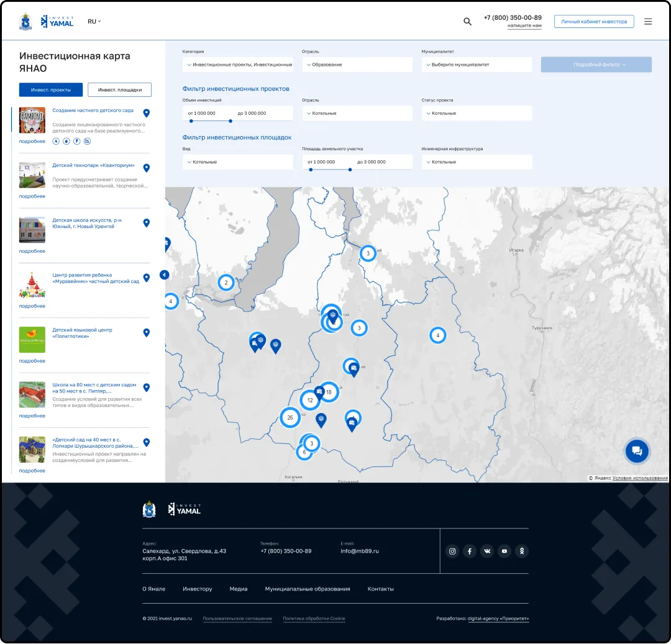The width and height of the screenshot is (671, 644).
Task: Click location pin beside Детский технопарк «Кванториум»
Action: coord(147,168)
